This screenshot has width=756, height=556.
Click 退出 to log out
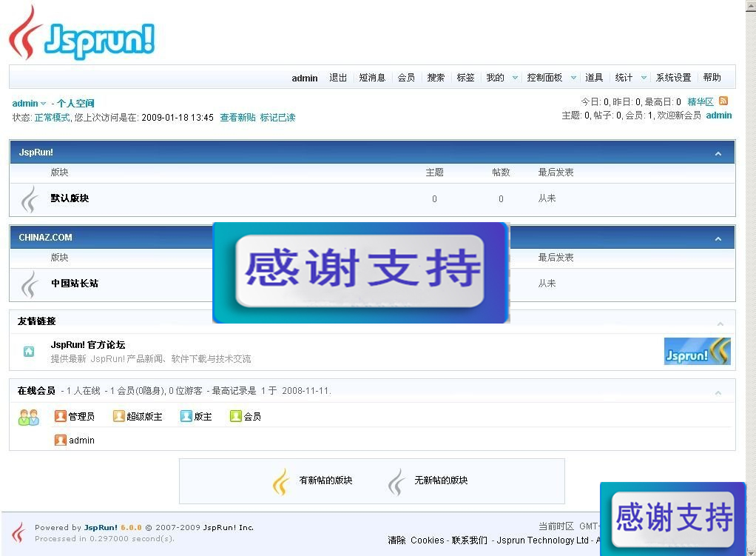pyautogui.click(x=338, y=78)
